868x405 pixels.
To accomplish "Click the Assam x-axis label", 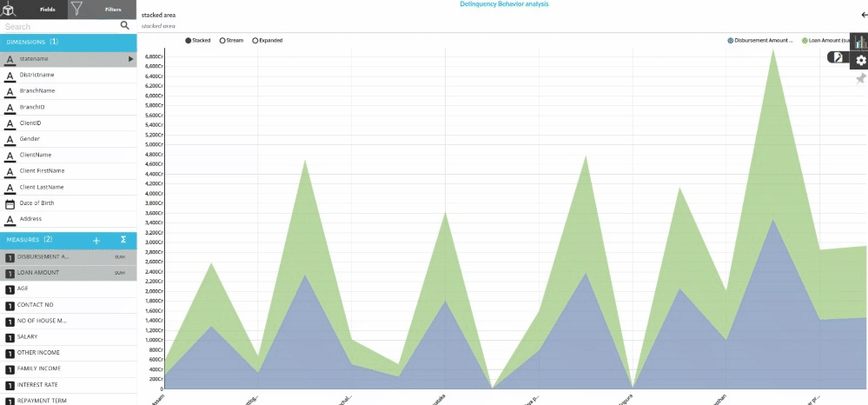I will tap(158, 399).
